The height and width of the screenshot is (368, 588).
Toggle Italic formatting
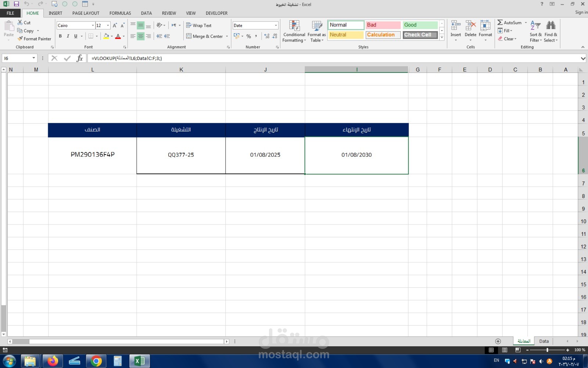(68, 36)
